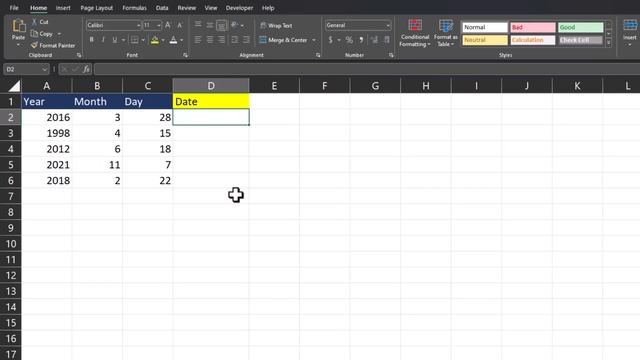Viewport: 640px width, 360px height.
Task: Apply the Good cell style
Action: click(580, 27)
